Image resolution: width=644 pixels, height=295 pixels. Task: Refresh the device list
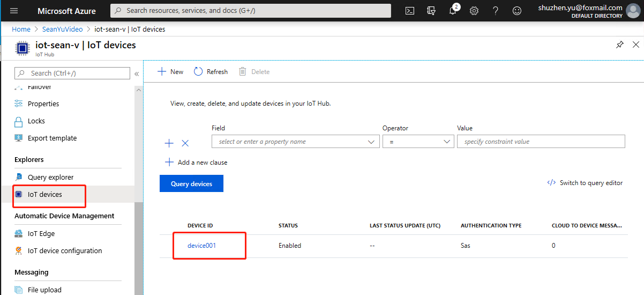tap(211, 72)
